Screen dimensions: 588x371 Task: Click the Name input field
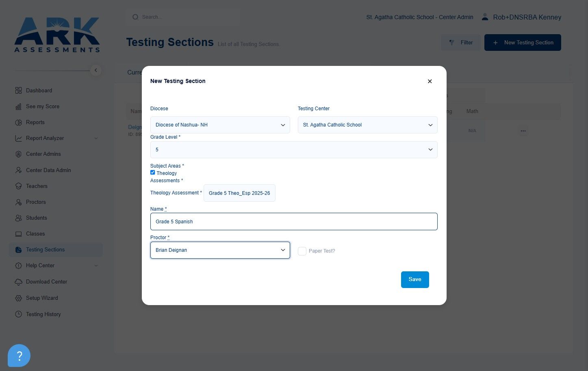point(294,222)
